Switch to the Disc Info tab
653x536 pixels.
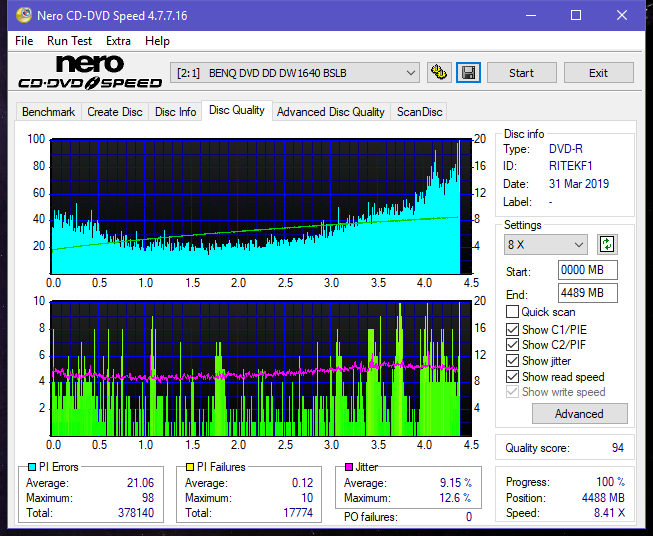click(175, 112)
